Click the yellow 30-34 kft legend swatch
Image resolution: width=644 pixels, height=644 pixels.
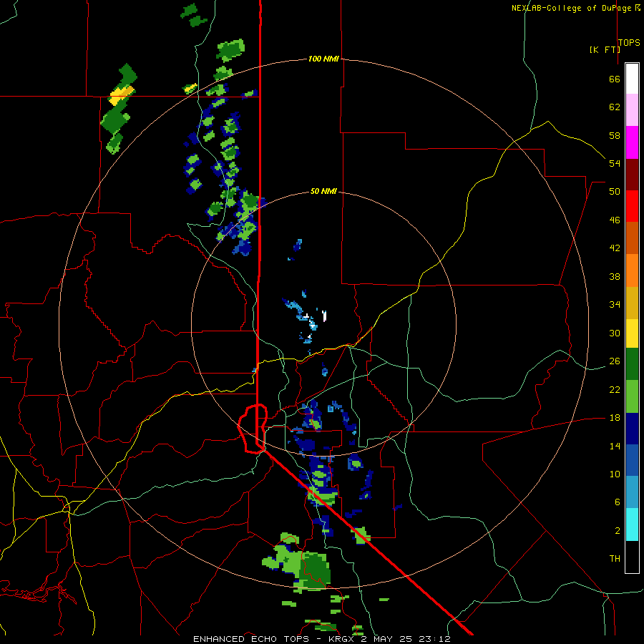[x=632, y=333]
